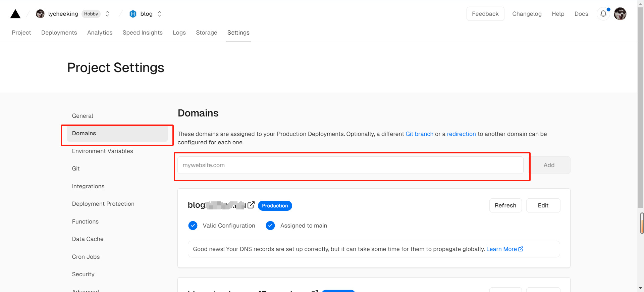
Task: Click the Assigned to main checkmark icon
Action: (270, 226)
